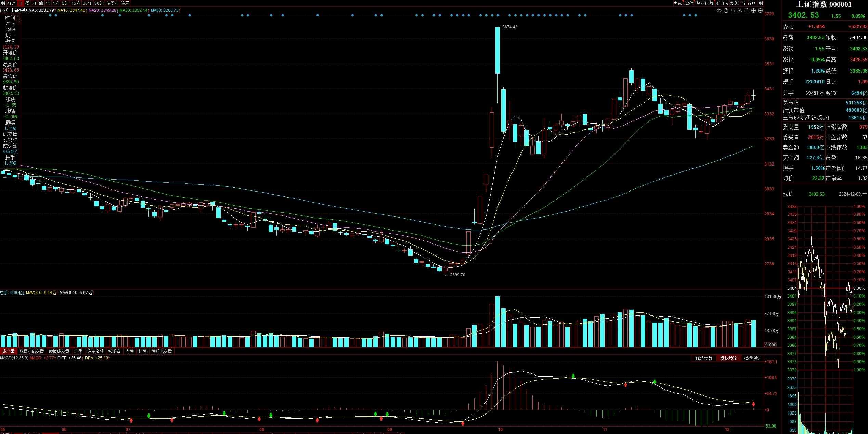Open 多周期 multi-period view
The height and width of the screenshot is (434, 868).
click(112, 3)
